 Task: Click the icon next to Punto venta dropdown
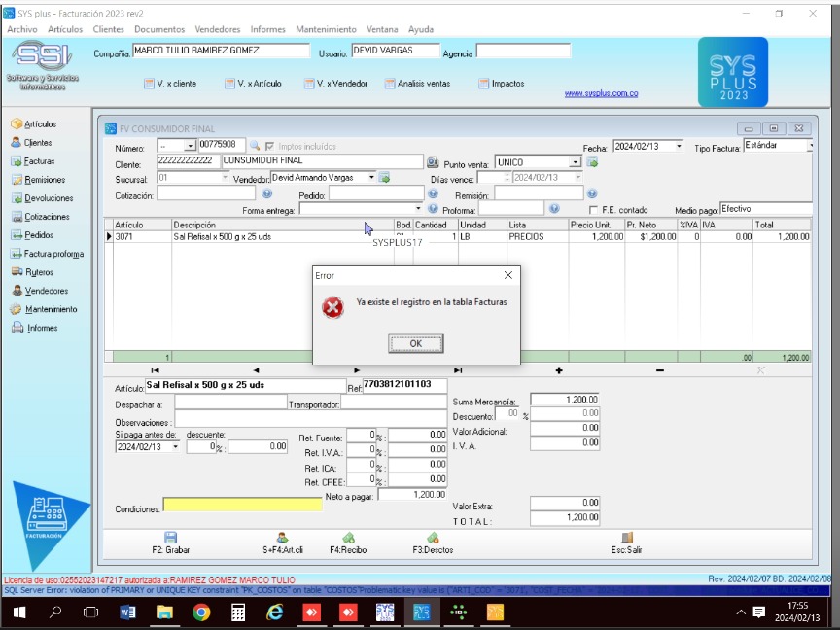(x=592, y=161)
